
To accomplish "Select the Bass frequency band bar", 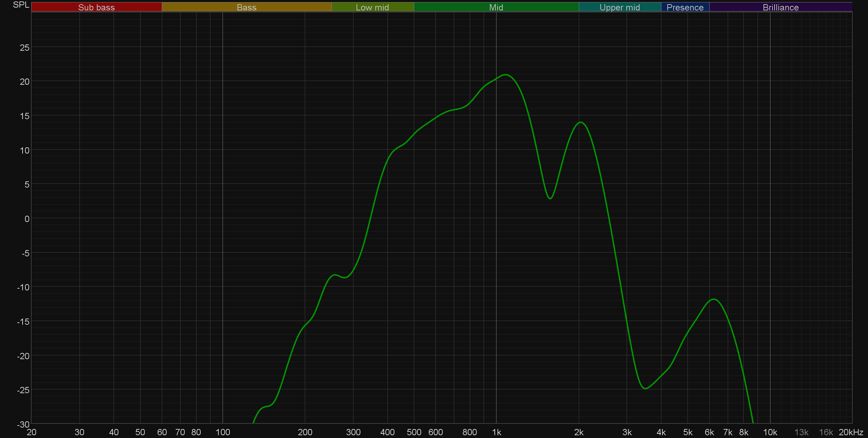I will point(247,7).
